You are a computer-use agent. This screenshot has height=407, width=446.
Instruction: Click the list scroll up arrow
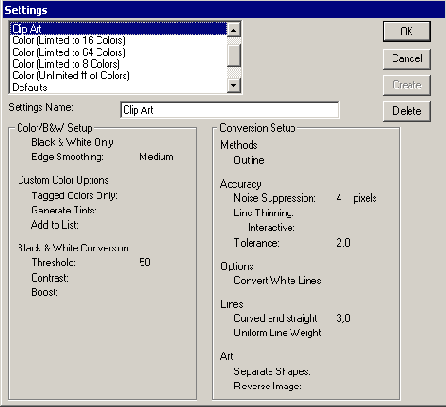234,30
